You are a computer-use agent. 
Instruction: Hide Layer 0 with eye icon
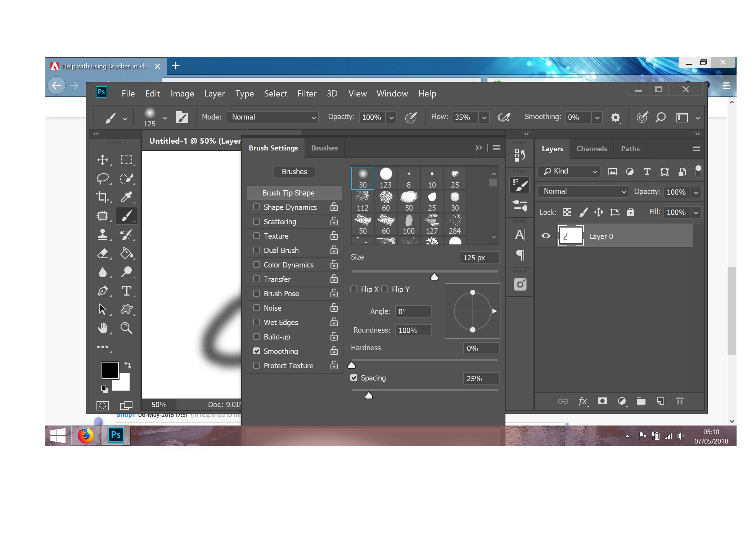coord(546,236)
